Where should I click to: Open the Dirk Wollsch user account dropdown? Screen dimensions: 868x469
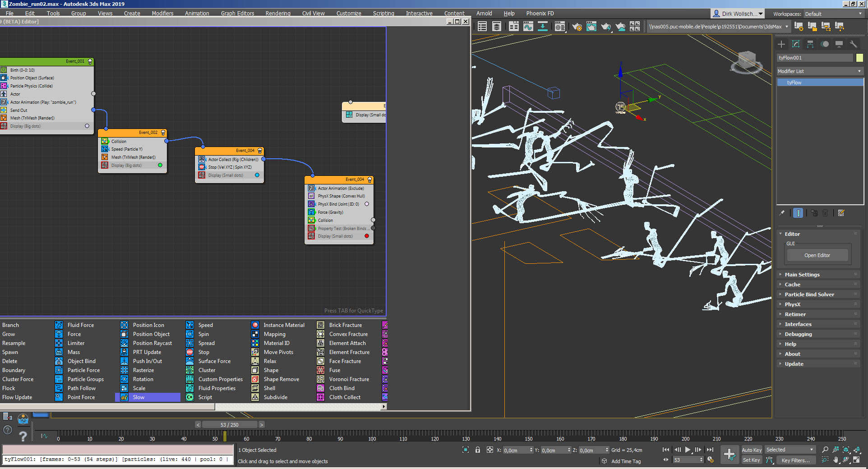coord(738,14)
